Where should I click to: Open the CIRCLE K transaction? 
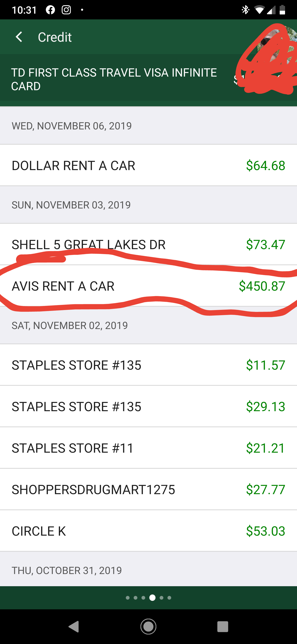(148, 531)
